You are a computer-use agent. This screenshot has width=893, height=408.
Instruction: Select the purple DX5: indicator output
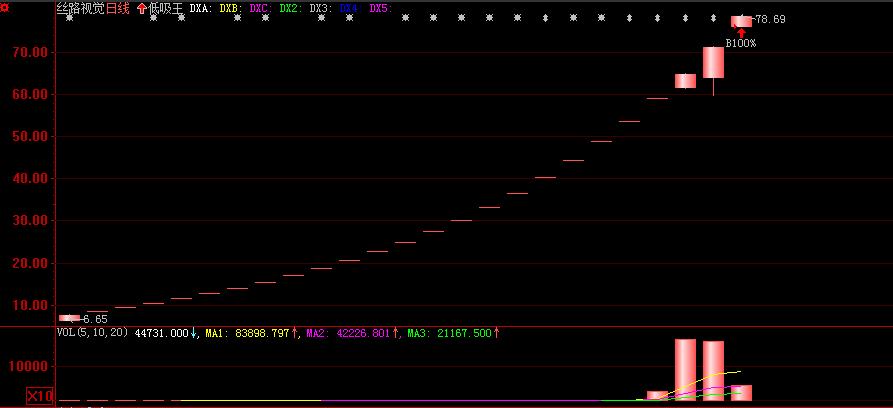(381, 9)
